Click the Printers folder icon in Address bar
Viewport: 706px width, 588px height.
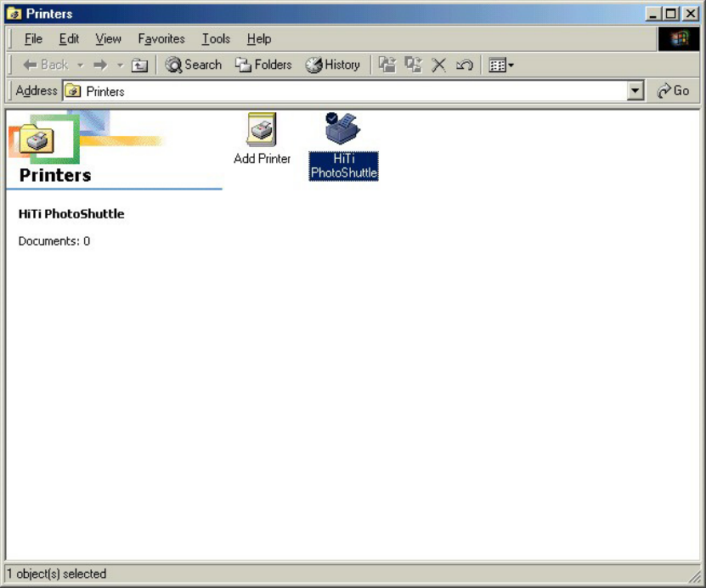coord(73,92)
